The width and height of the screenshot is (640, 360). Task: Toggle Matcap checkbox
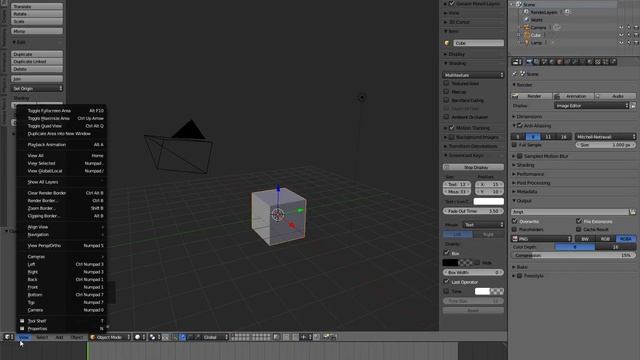click(446, 92)
